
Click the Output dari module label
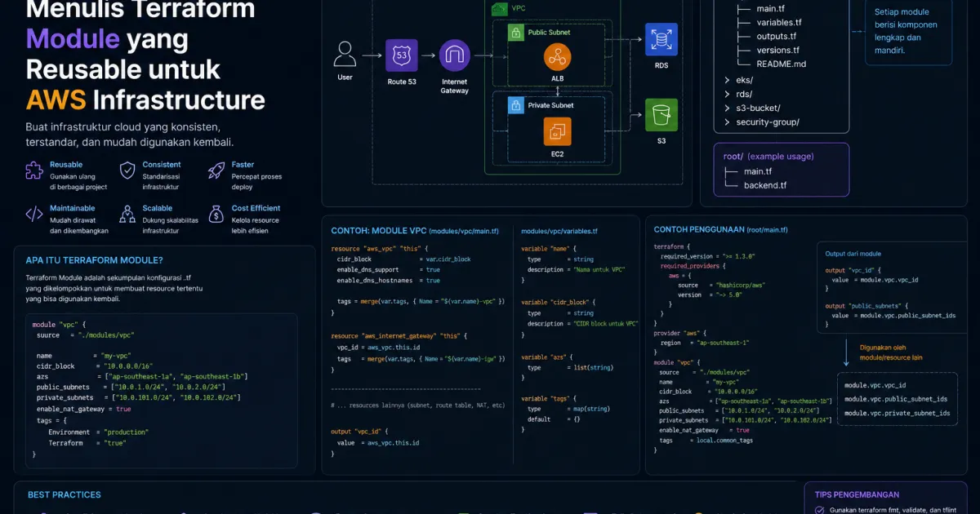coord(853,254)
